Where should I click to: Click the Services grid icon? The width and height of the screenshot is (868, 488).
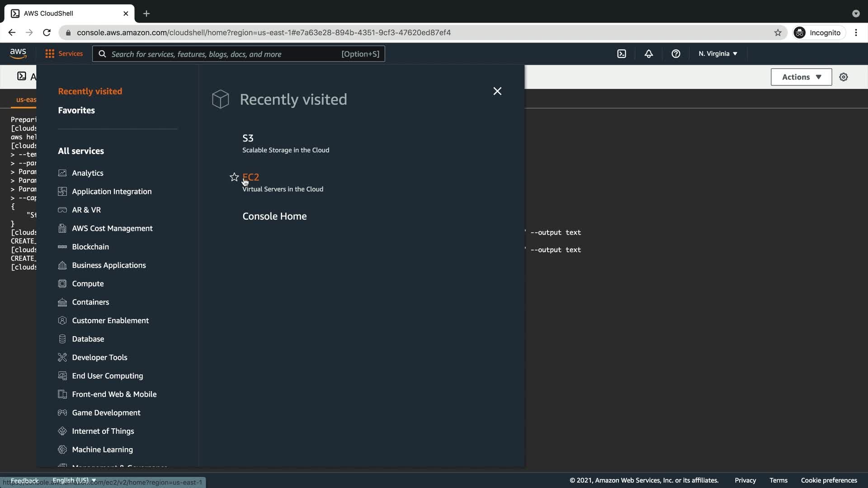50,54
